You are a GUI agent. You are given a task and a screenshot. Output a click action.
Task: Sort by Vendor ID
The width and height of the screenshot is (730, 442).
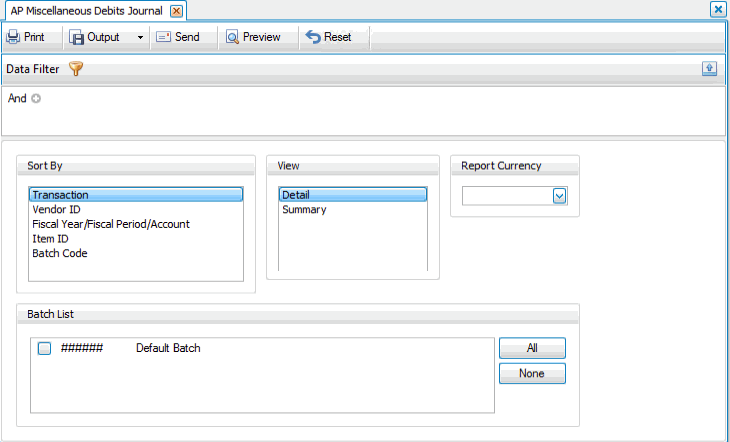[x=56, y=210]
